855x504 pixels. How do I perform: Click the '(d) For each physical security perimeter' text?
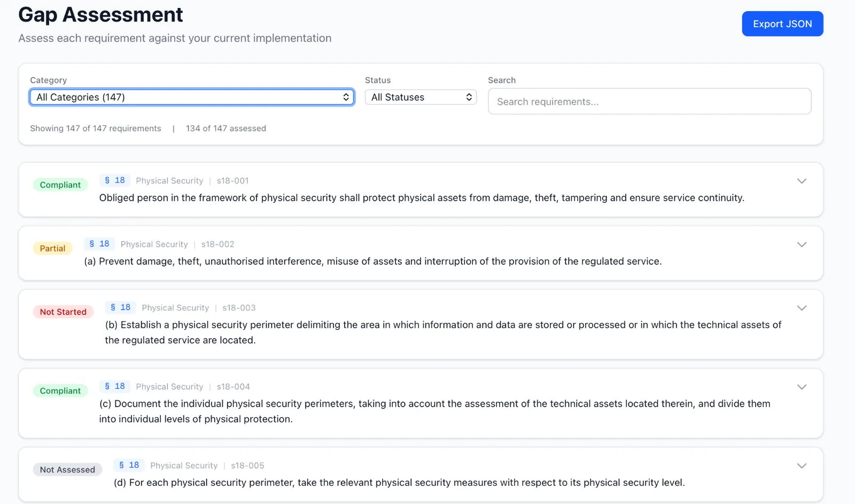[399, 483]
